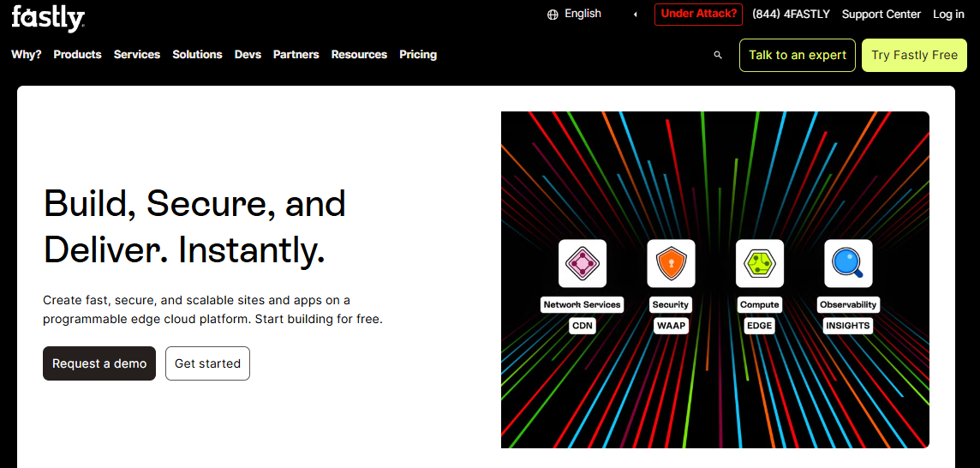
Task: Click the Log in link
Action: 949,15
